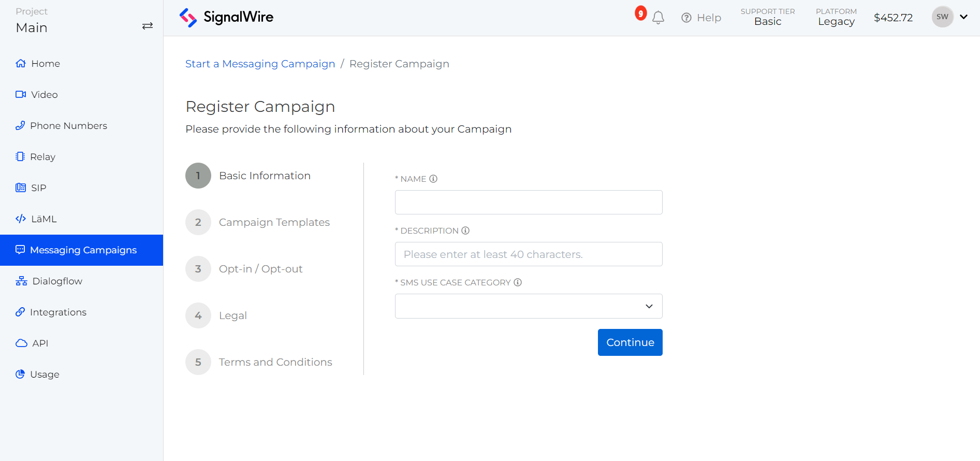Go to Messaging Campaigns section
Image resolution: width=980 pixels, height=461 pixels.
tap(83, 250)
